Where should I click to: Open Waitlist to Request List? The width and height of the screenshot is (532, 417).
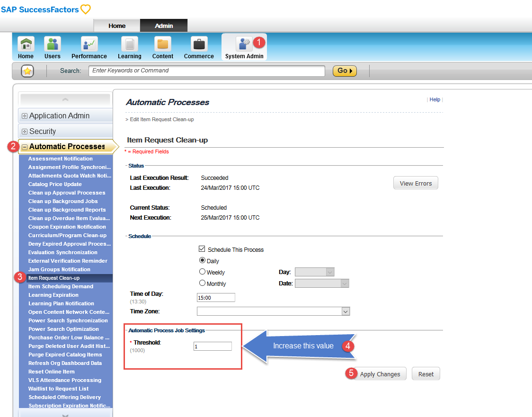point(58,389)
